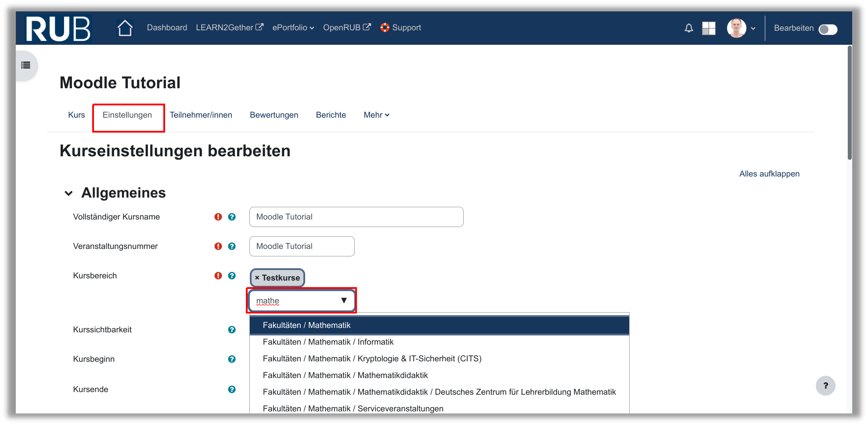Viewport: 868px width, 425px height.
Task: Click the Alles aufklappen link
Action: 769,174
